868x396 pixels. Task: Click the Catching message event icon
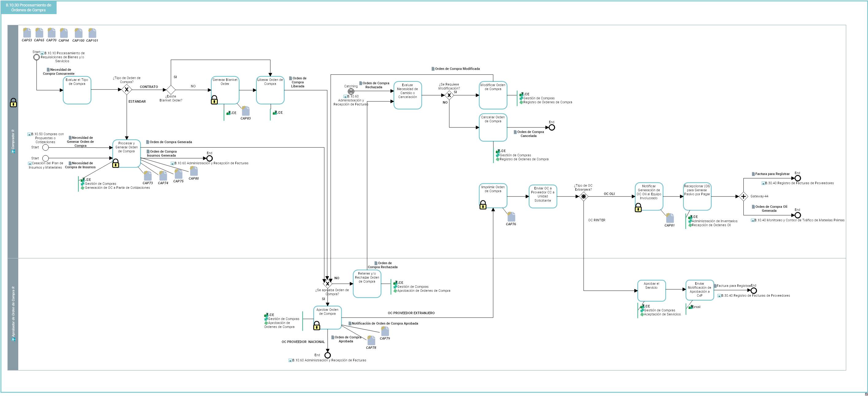(351, 91)
